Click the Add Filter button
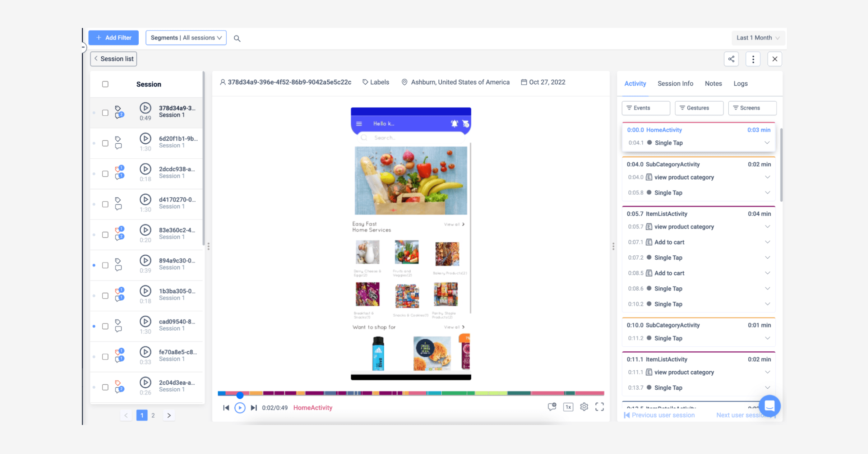The height and width of the screenshot is (454, 868). [x=114, y=38]
